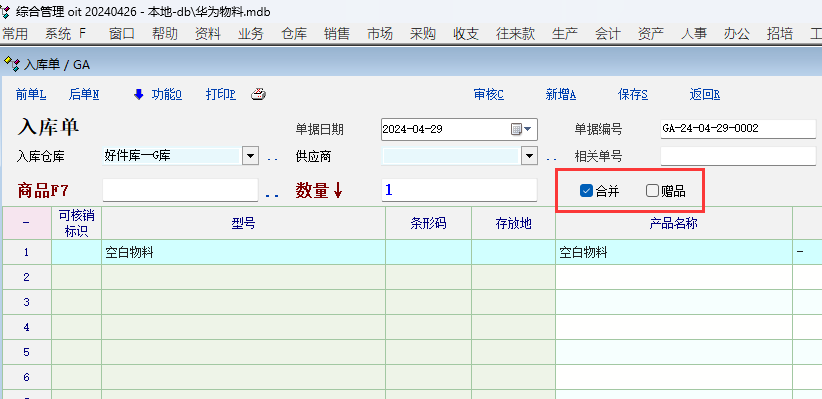Click the 入库仓库 combo box text
Screen dimensions: 822x399
click(171, 156)
